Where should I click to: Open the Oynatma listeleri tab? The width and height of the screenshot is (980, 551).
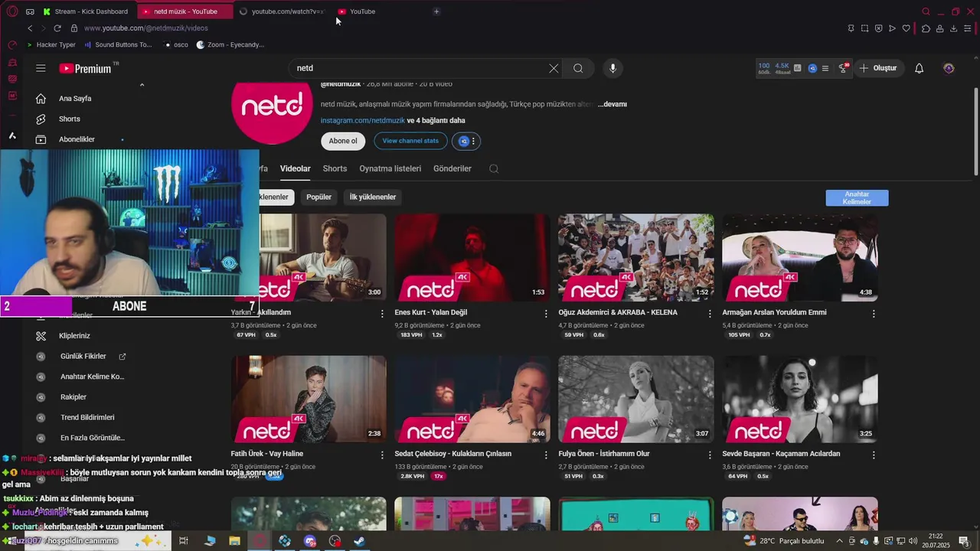[x=390, y=168]
